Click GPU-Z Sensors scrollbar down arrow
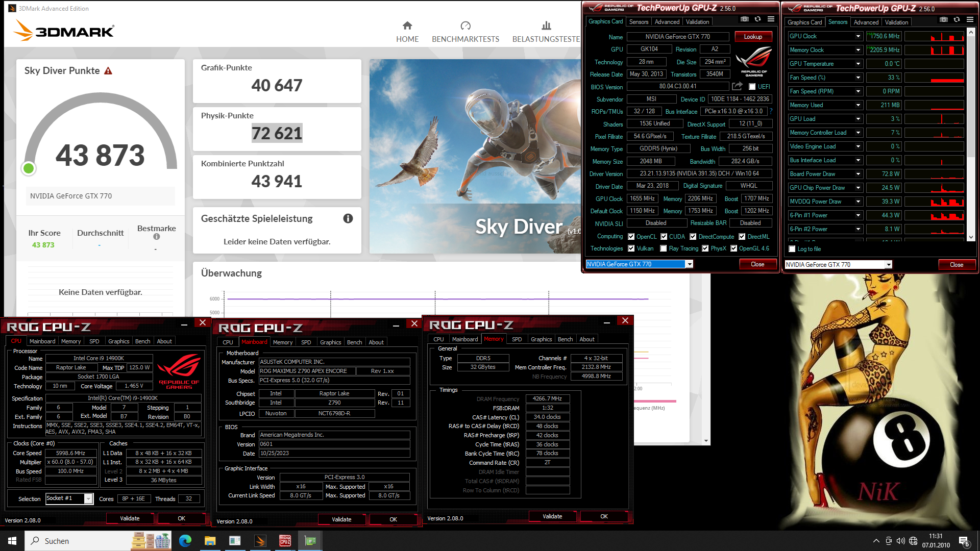Viewport: 980px width, 551px height. point(971,237)
